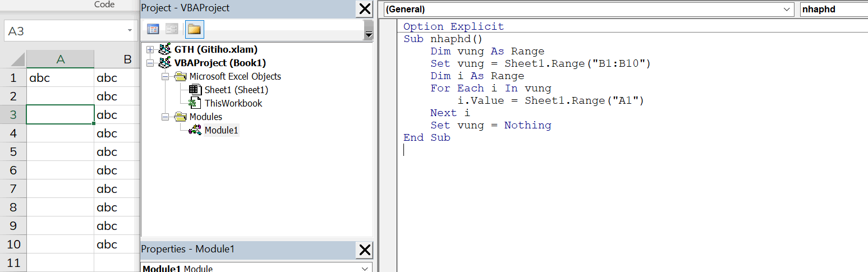Click the View Code icon in Project panel
Image resolution: width=868 pixels, height=272 pixels.
153,29
